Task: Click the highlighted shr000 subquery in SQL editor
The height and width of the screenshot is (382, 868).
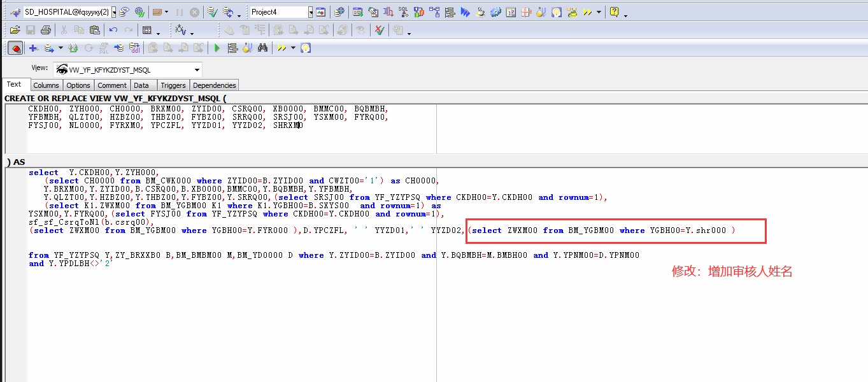Action: (602, 230)
